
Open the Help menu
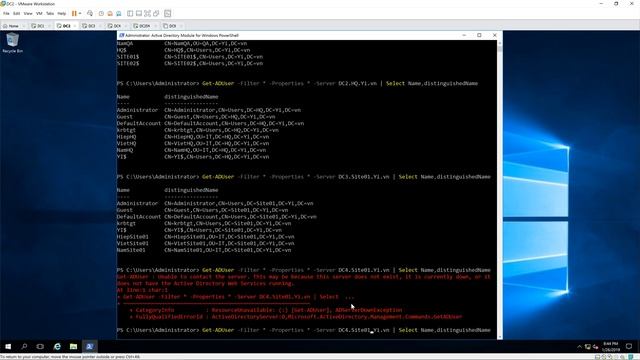pyautogui.click(x=62, y=13)
